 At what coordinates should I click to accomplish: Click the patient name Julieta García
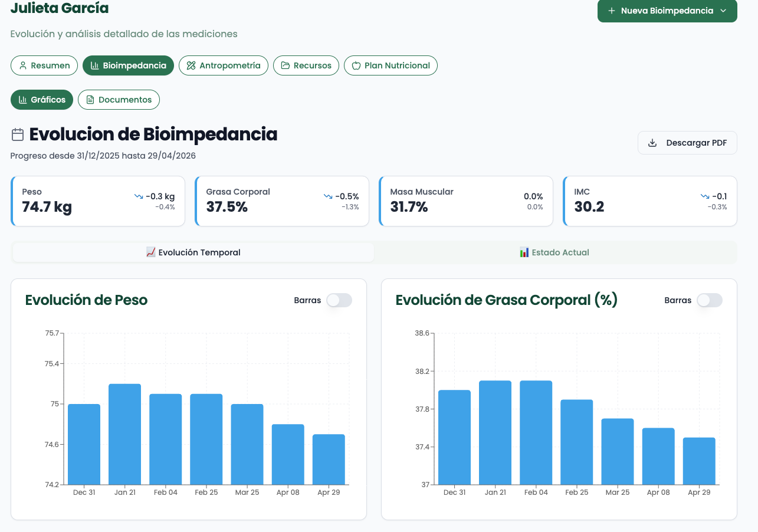[60, 9]
